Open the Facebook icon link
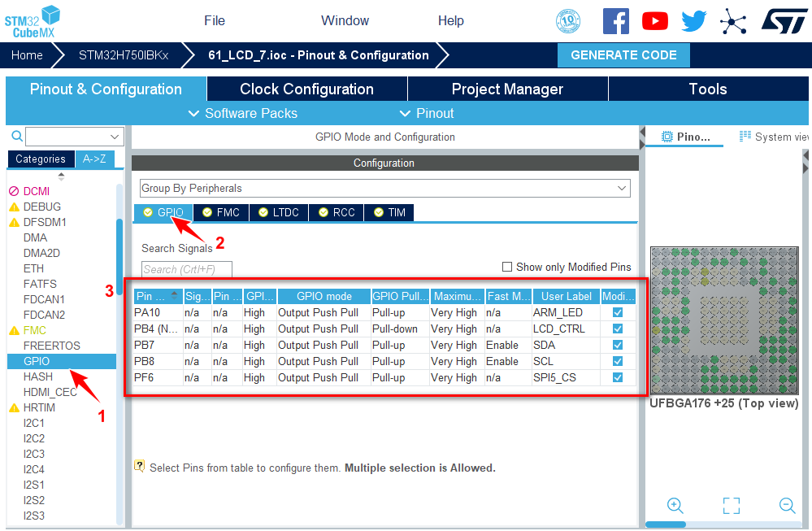 [616, 21]
